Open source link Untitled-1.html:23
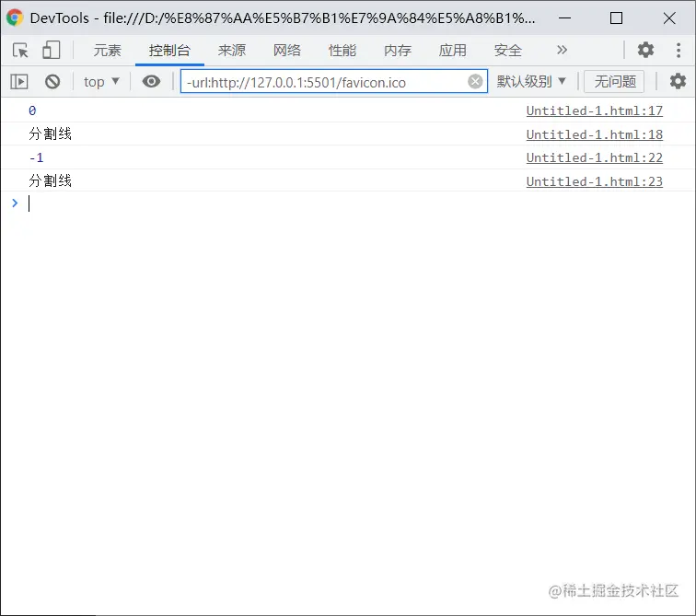Image resolution: width=696 pixels, height=616 pixels. pyautogui.click(x=595, y=181)
